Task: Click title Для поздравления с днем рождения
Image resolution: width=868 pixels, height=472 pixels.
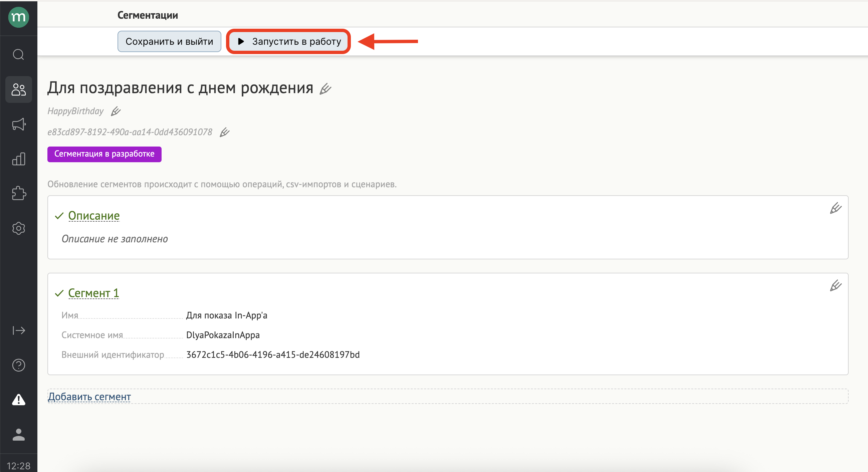Action: [180, 88]
